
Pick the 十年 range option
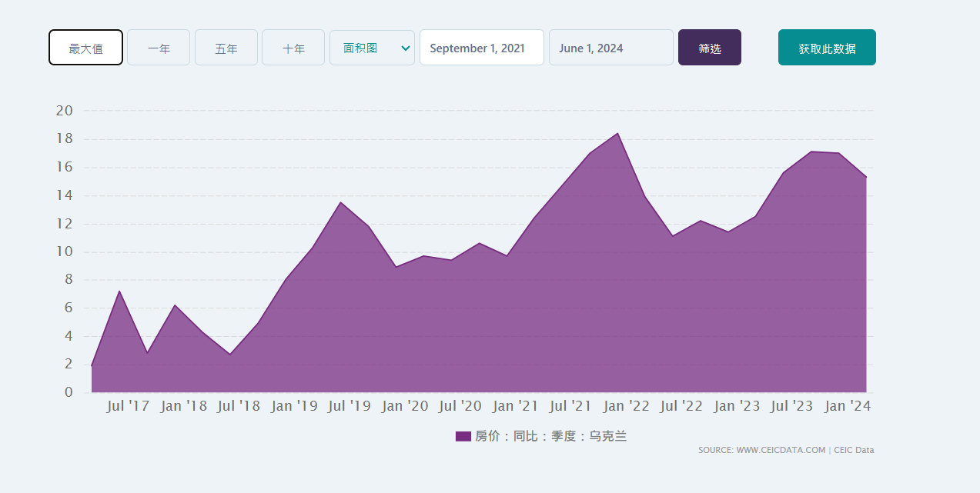293,48
